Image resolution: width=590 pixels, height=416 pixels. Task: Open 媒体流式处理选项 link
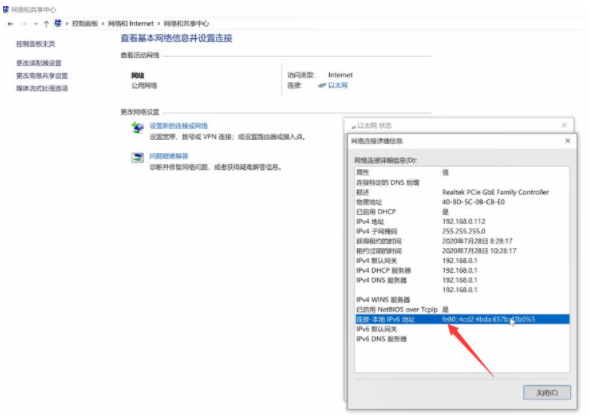pyautogui.click(x=42, y=88)
